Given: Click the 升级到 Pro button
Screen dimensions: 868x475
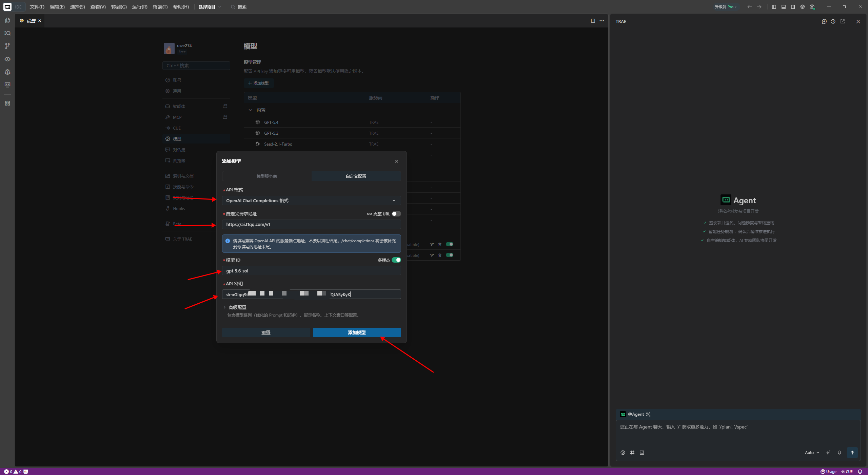Looking at the screenshot, I should coord(726,7).
